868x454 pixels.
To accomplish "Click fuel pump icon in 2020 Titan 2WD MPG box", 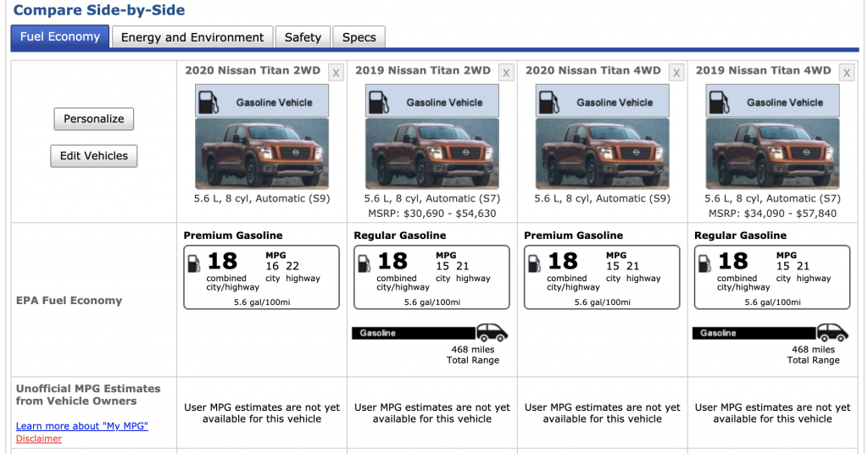I will pyautogui.click(x=194, y=263).
